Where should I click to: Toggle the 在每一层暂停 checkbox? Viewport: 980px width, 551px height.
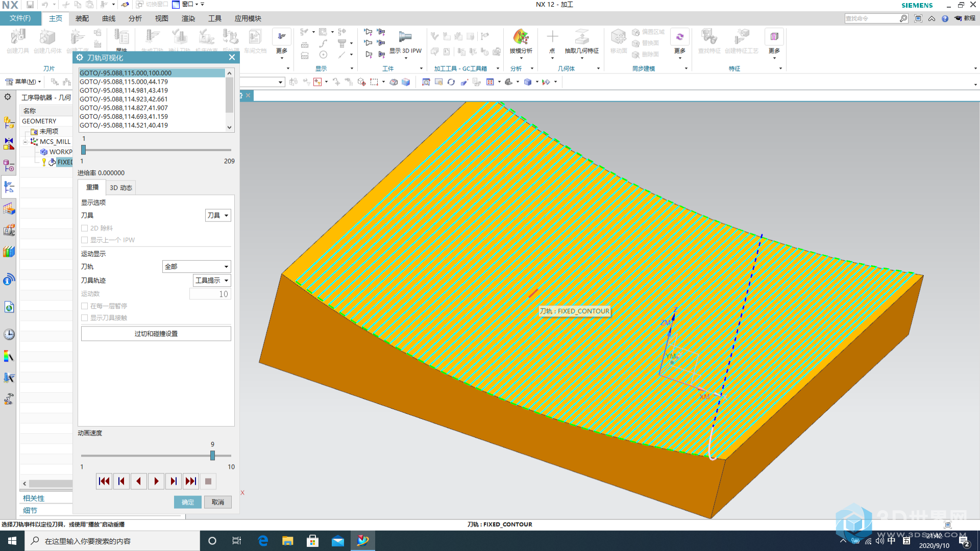click(84, 306)
